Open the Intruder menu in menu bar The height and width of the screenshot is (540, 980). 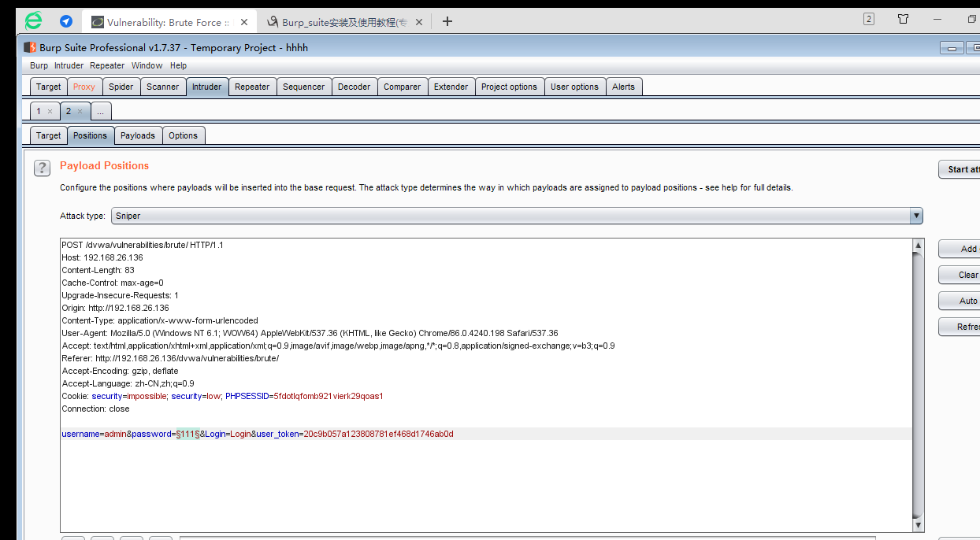point(69,65)
